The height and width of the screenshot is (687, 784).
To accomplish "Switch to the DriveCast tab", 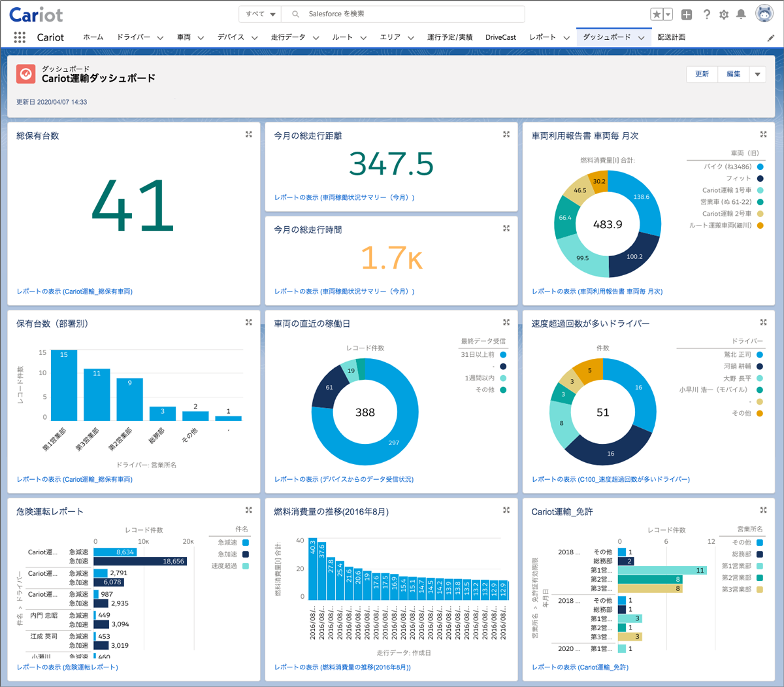I will pyautogui.click(x=500, y=38).
